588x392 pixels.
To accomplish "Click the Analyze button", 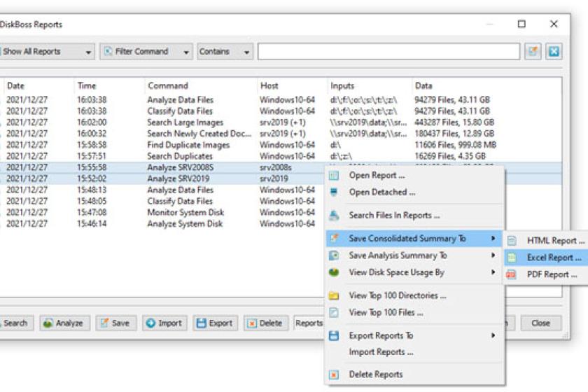I will point(65,323).
